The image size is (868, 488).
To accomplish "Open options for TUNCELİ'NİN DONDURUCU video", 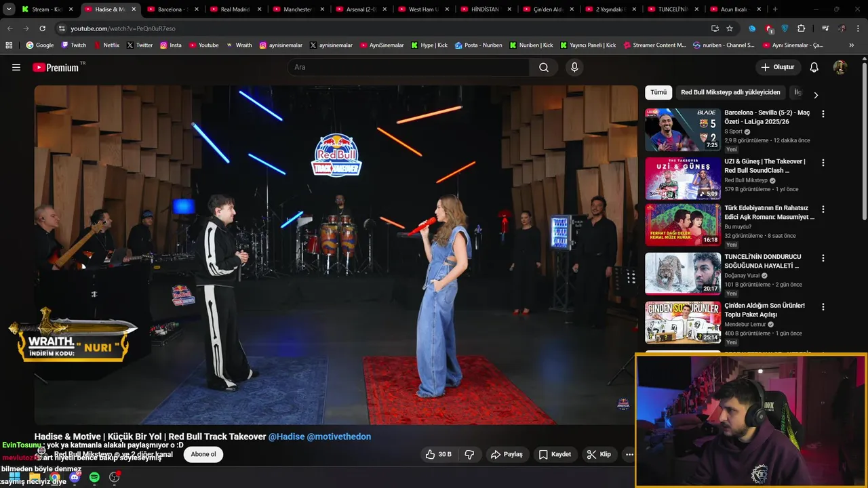I will pos(823,258).
